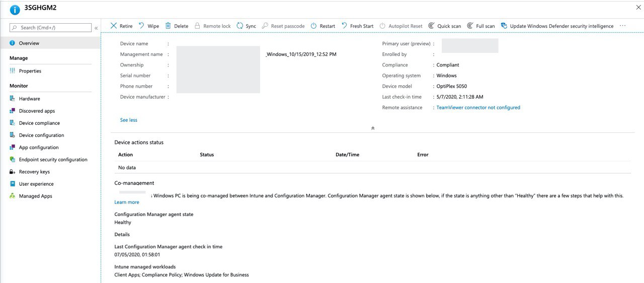Click the 07/05/2020, 01:58:01 timestamp
Image resolution: width=644 pixels, height=283 pixels.
tap(137, 255)
